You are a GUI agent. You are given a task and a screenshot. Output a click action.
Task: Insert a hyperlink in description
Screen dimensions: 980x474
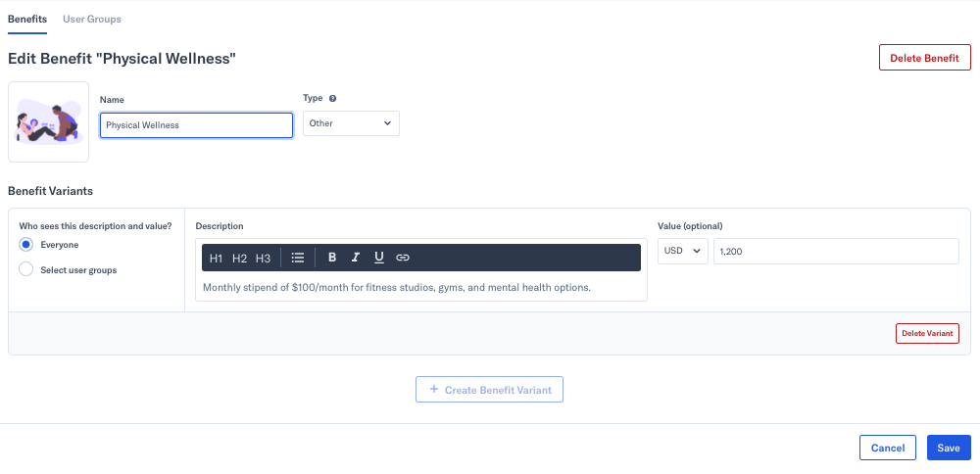(403, 258)
